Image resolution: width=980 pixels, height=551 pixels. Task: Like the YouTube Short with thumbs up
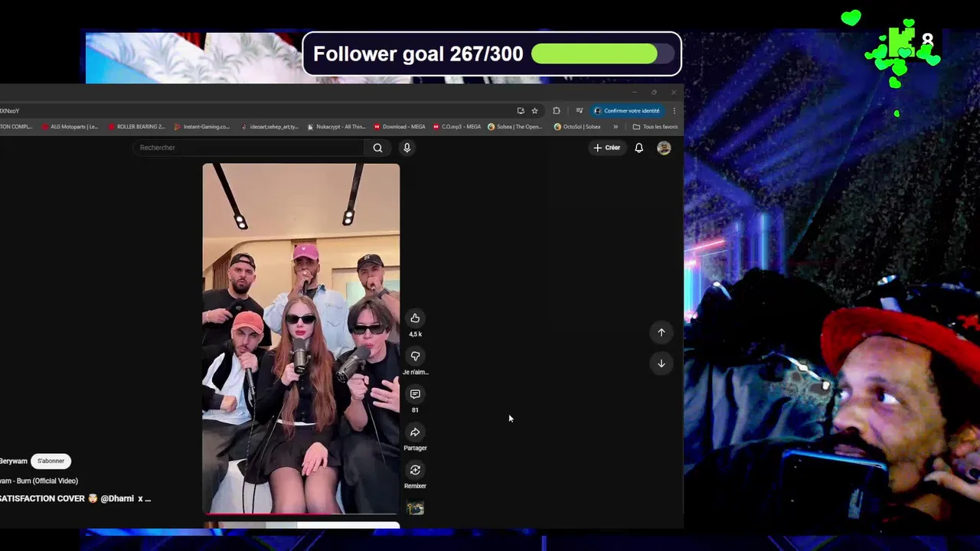pos(415,318)
